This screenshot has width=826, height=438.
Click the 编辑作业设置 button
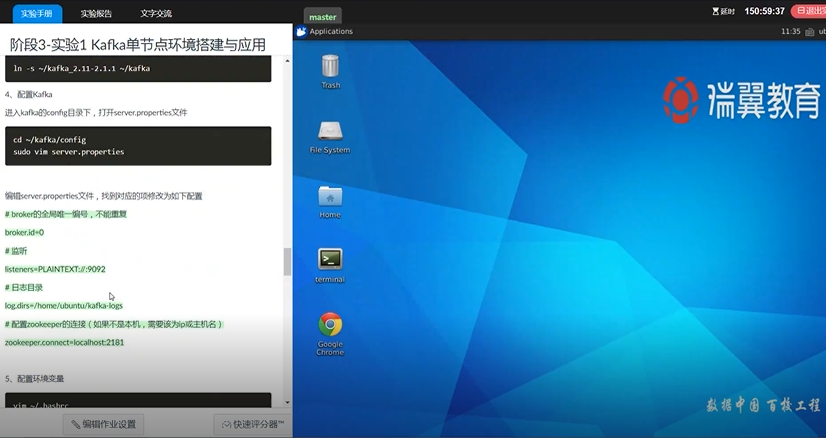pyautogui.click(x=103, y=424)
